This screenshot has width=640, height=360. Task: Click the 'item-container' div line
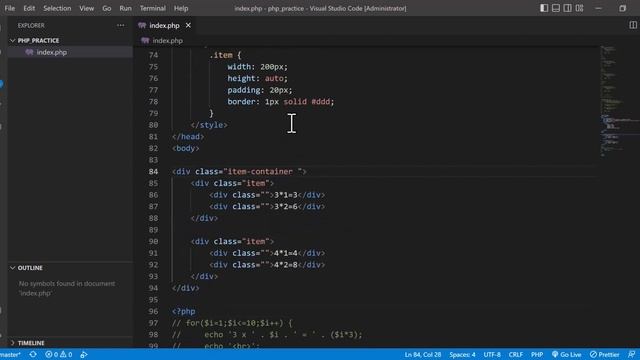point(239,171)
